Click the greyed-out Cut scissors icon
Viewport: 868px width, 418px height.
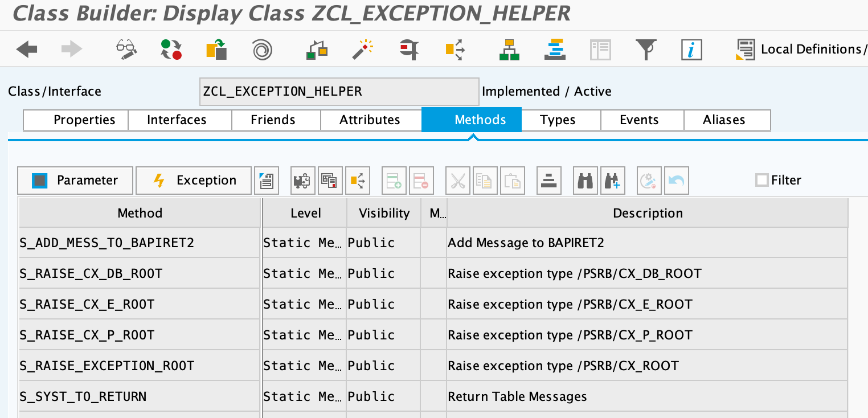pyautogui.click(x=457, y=181)
